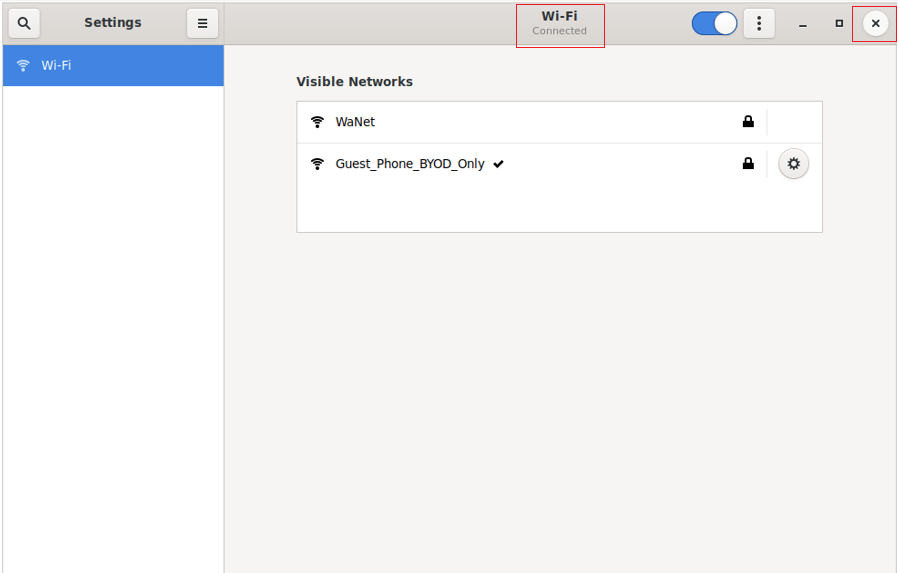The image size is (898, 573).
Task: Click the Settings title in the header
Action: (x=113, y=22)
